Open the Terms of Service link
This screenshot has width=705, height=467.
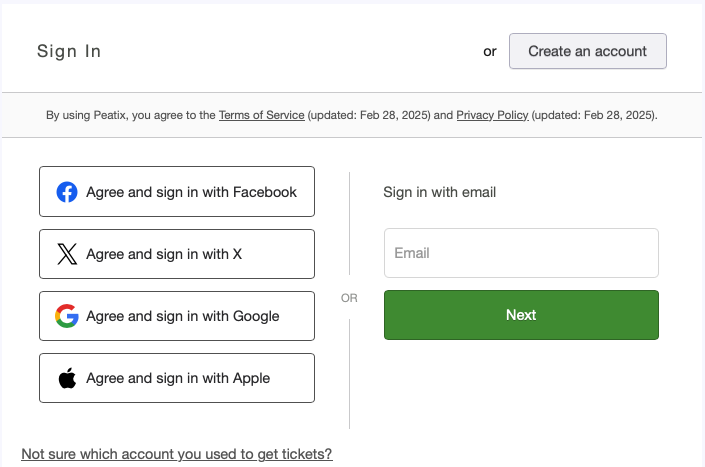(x=261, y=115)
